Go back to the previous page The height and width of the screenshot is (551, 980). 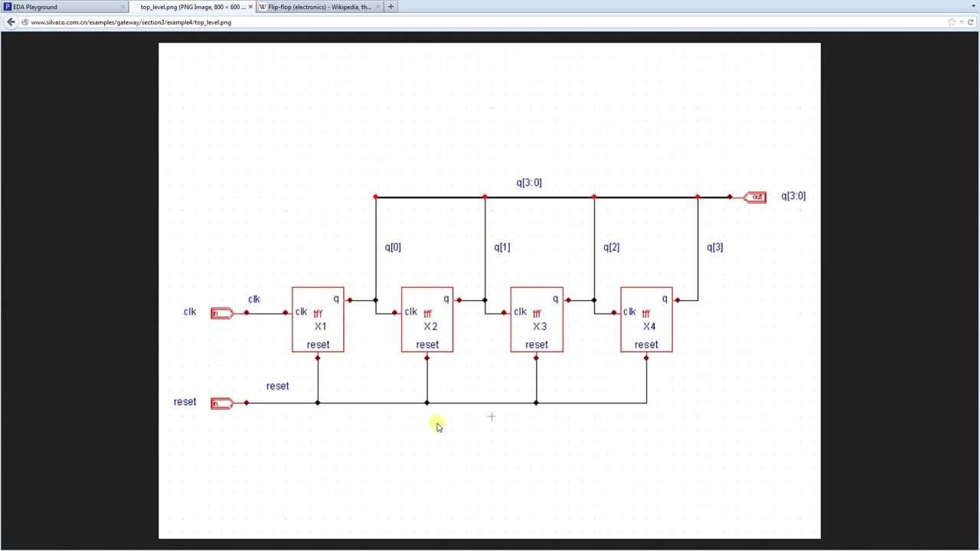[11, 22]
